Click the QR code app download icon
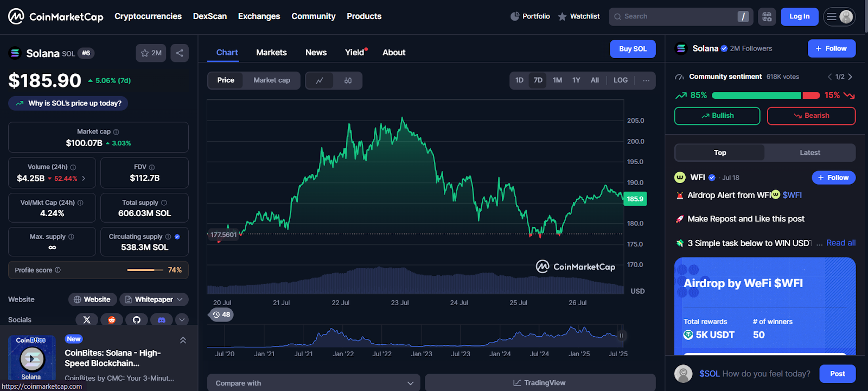 [767, 17]
